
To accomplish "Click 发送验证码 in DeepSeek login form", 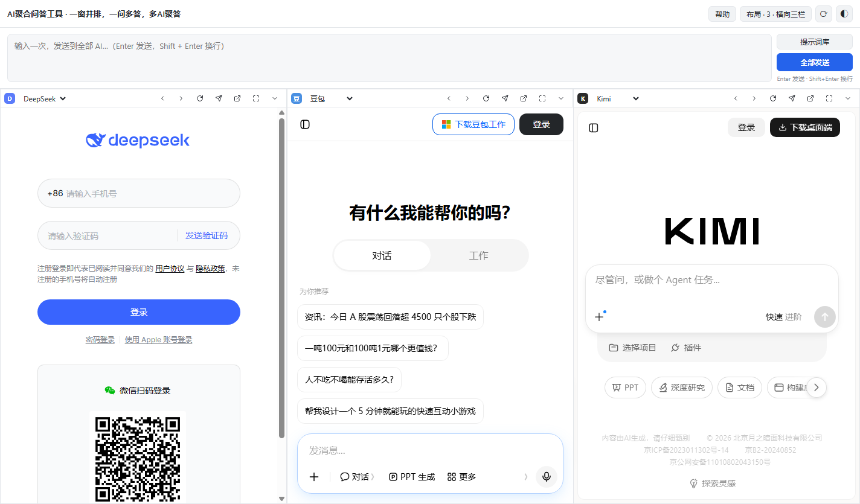I will click(x=207, y=235).
